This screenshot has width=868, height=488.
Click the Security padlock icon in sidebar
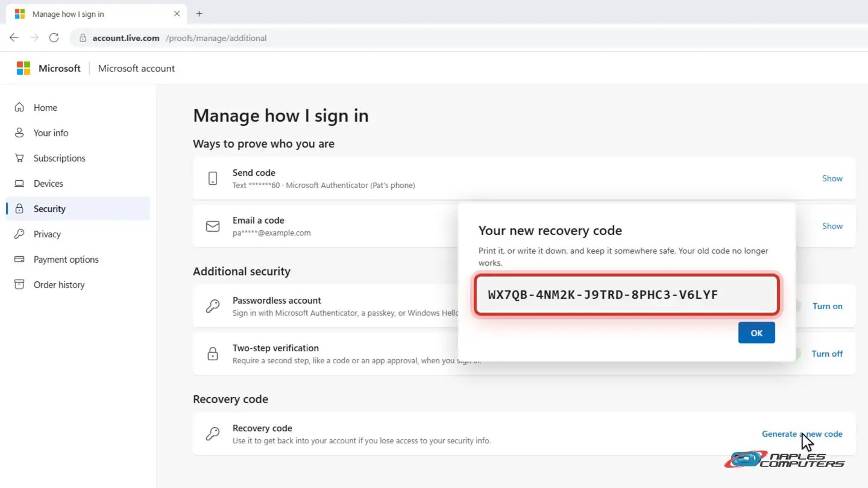pyautogui.click(x=19, y=208)
